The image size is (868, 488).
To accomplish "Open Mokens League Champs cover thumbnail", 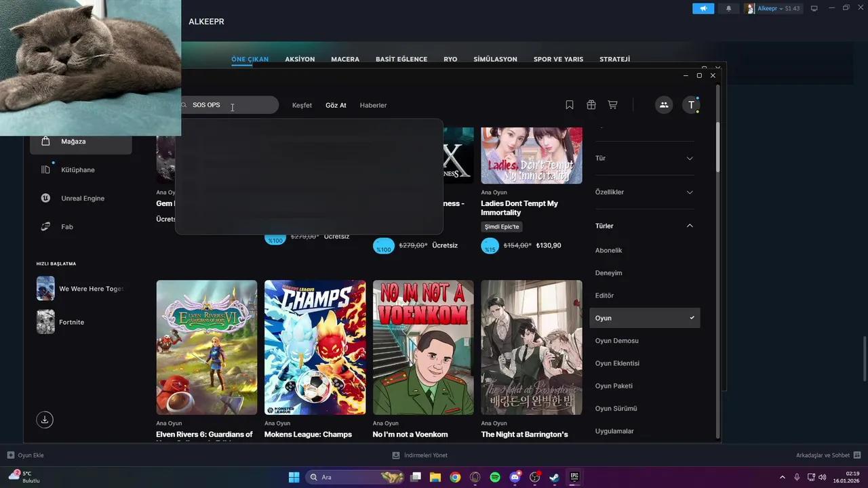I will coord(315,347).
